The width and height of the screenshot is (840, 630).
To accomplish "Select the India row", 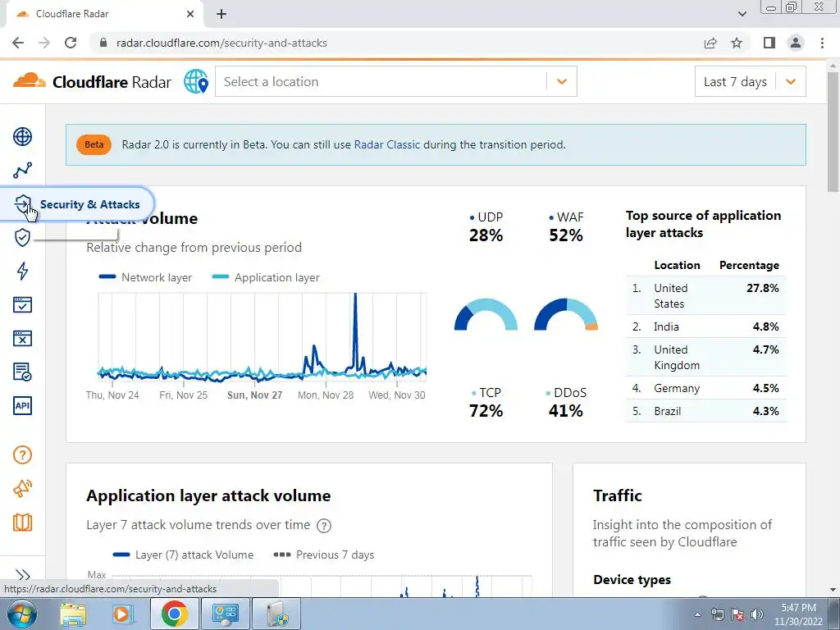I will point(705,326).
